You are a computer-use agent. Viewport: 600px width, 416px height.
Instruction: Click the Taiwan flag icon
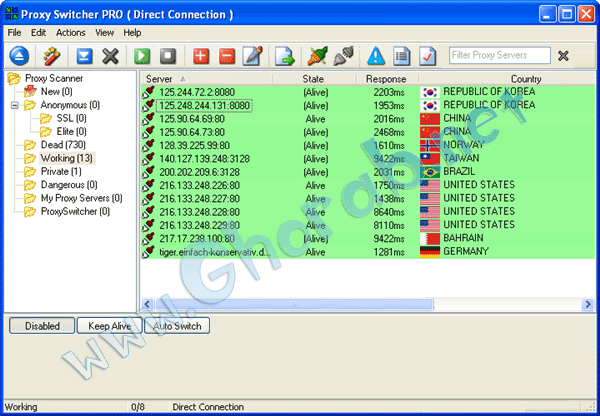tap(430, 158)
